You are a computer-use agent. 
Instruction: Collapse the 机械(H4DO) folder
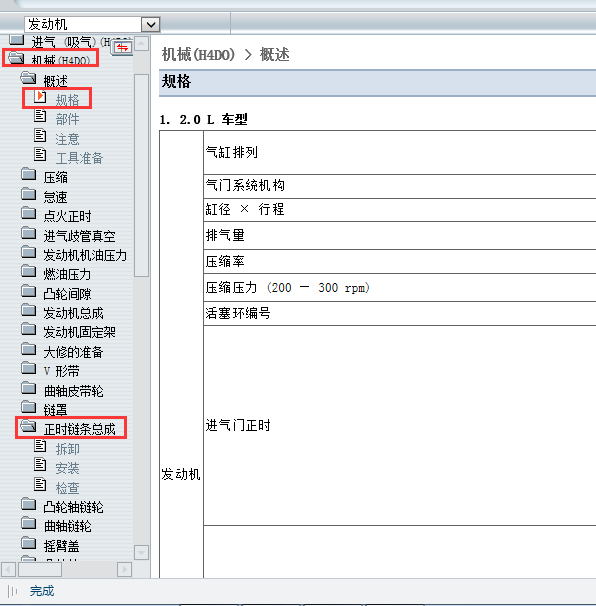point(16,58)
